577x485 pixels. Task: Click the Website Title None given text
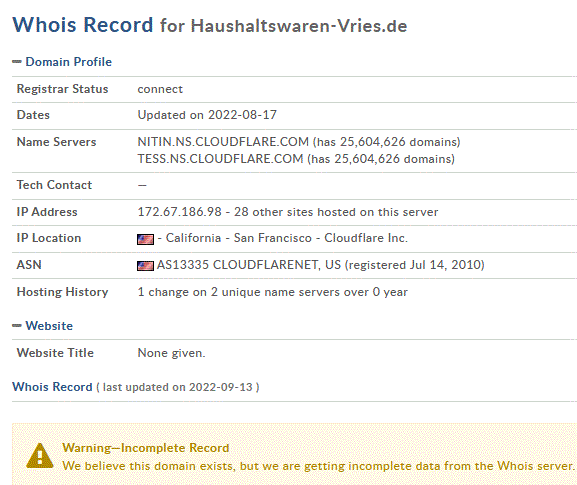pyautogui.click(x=171, y=353)
